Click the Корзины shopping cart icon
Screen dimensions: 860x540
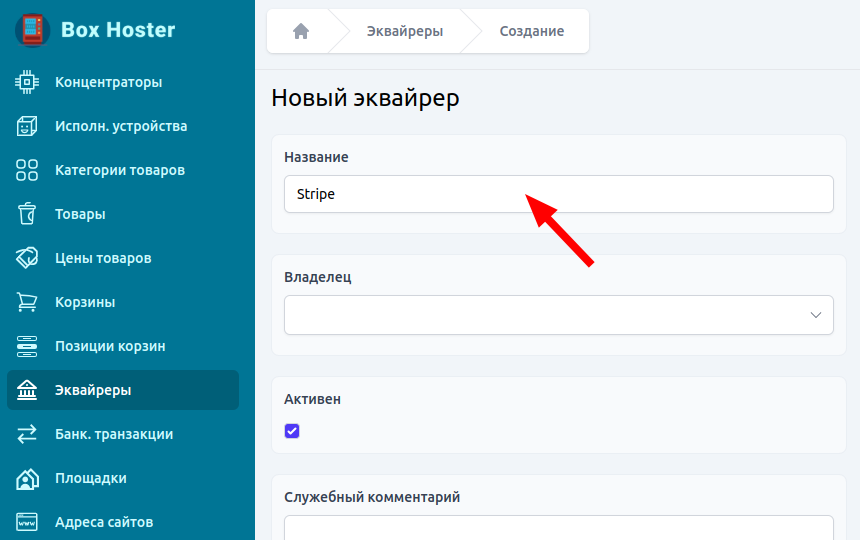pos(27,302)
